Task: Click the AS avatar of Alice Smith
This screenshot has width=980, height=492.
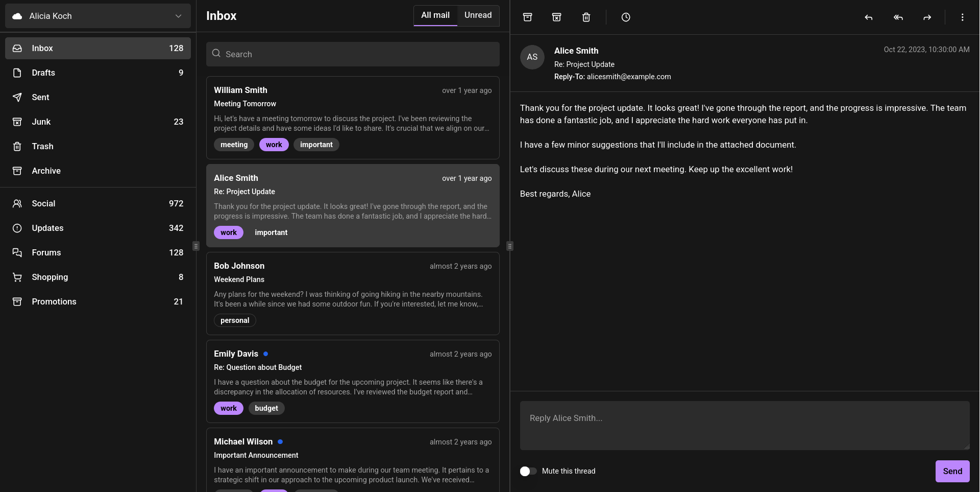Action: [532, 57]
